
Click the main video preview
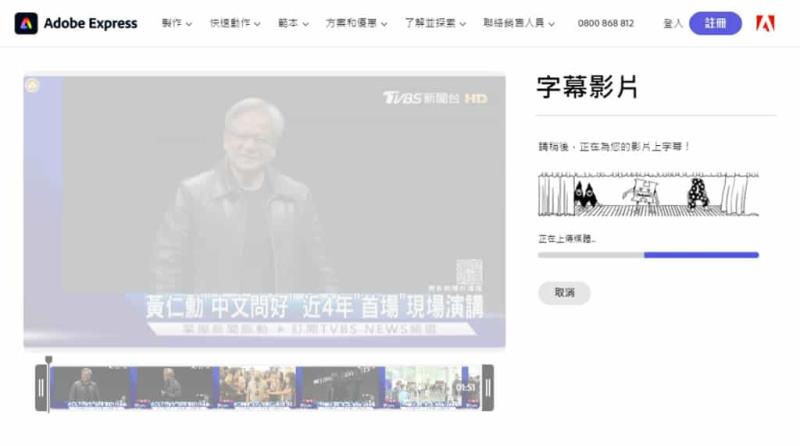pos(264,211)
